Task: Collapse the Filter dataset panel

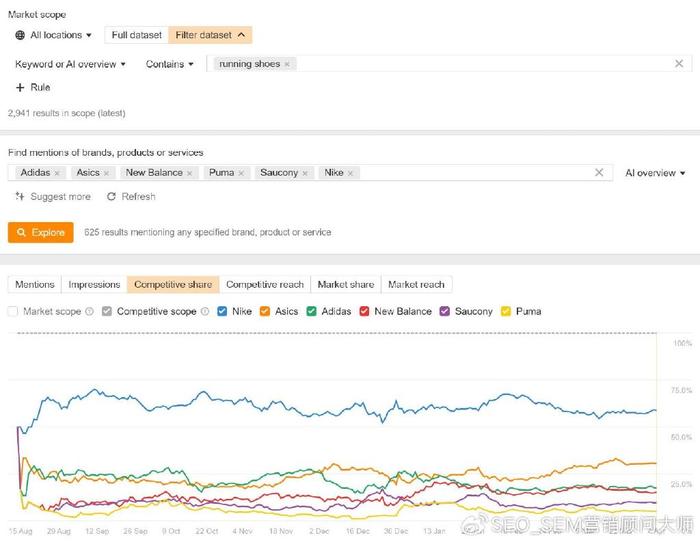Action: coord(210,35)
